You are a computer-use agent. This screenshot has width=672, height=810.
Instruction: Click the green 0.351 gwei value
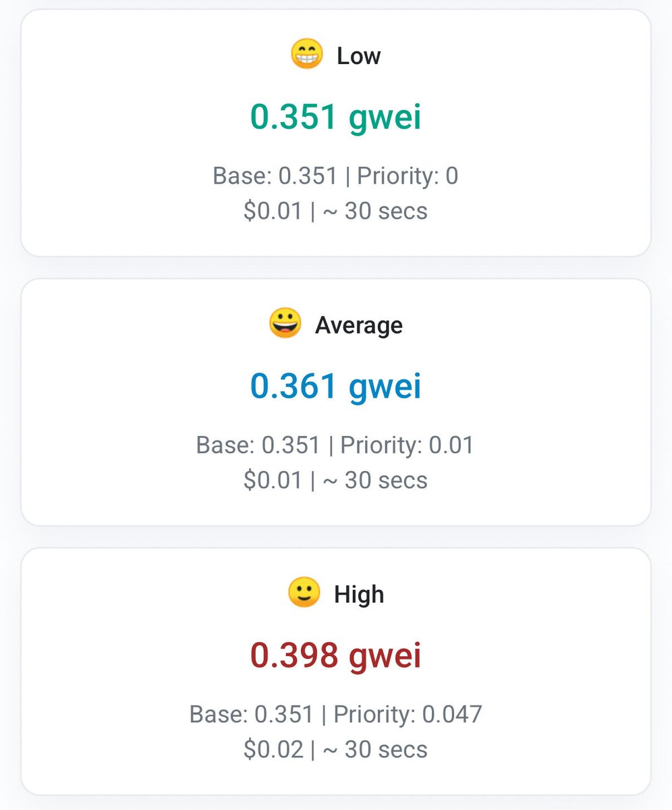tap(335, 117)
